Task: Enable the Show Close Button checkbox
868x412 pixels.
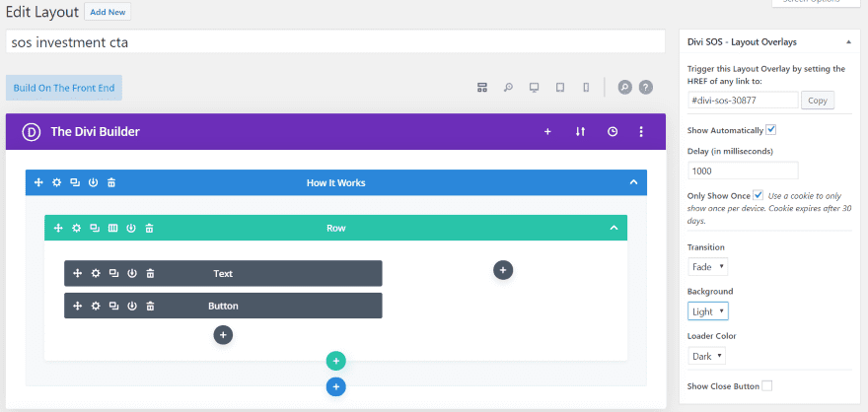Action: coord(766,386)
